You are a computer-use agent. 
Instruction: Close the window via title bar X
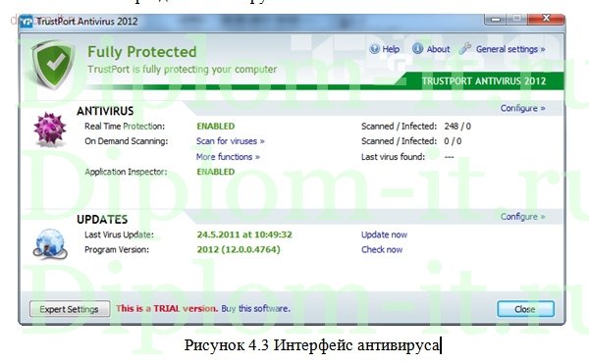[x=546, y=19]
